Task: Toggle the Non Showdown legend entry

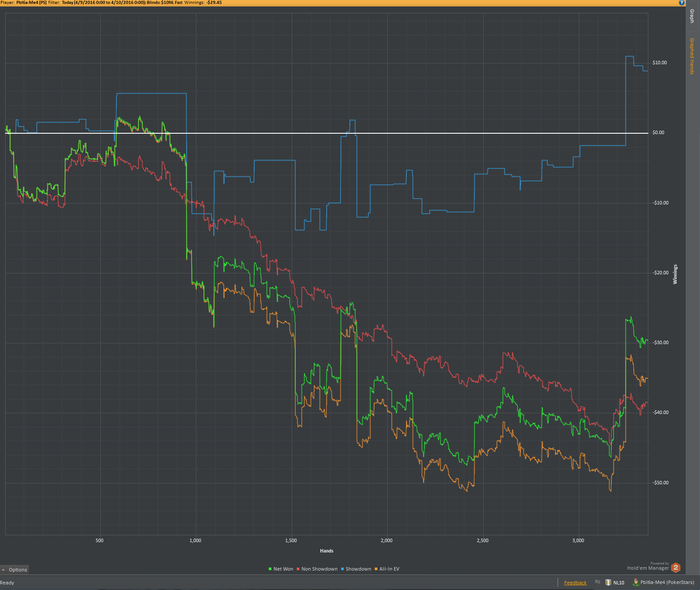Action: point(317,569)
